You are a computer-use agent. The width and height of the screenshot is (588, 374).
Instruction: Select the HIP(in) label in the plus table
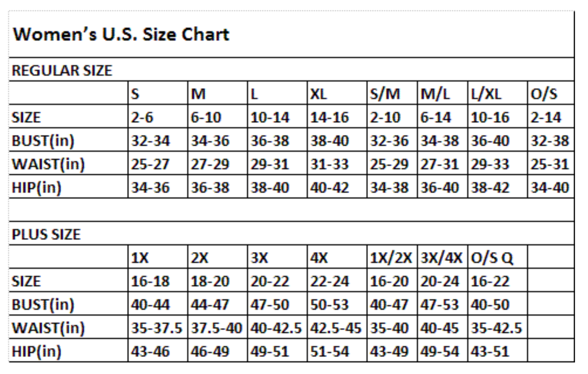point(36,352)
